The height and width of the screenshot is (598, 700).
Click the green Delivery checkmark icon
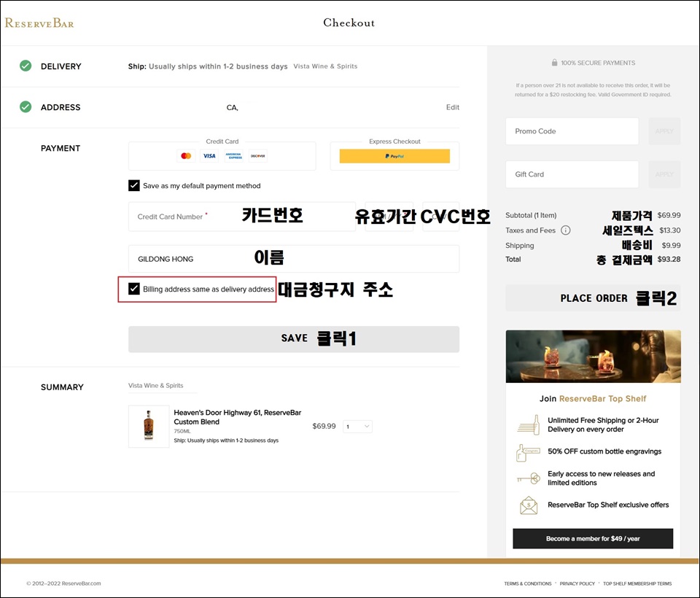(26, 66)
